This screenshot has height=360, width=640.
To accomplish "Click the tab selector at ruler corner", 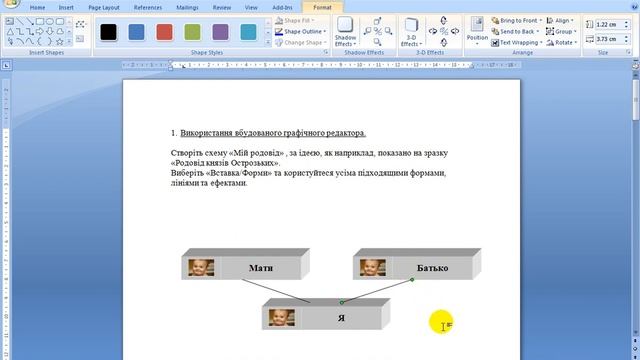I will 6,65.
